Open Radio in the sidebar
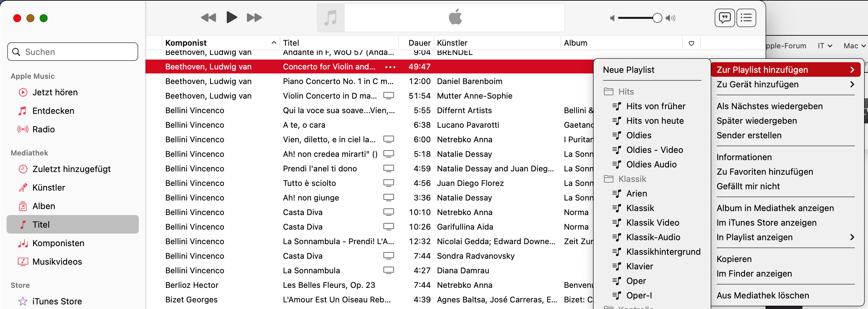This screenshot has height=309, width=868. click(x=44, y=129)
